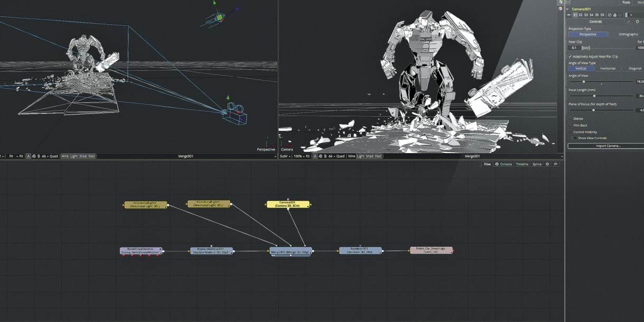Select the A|B split view icon in right viewport
Image resolution: width=644 pixels, height=322 pixels.
coord(320,156)
